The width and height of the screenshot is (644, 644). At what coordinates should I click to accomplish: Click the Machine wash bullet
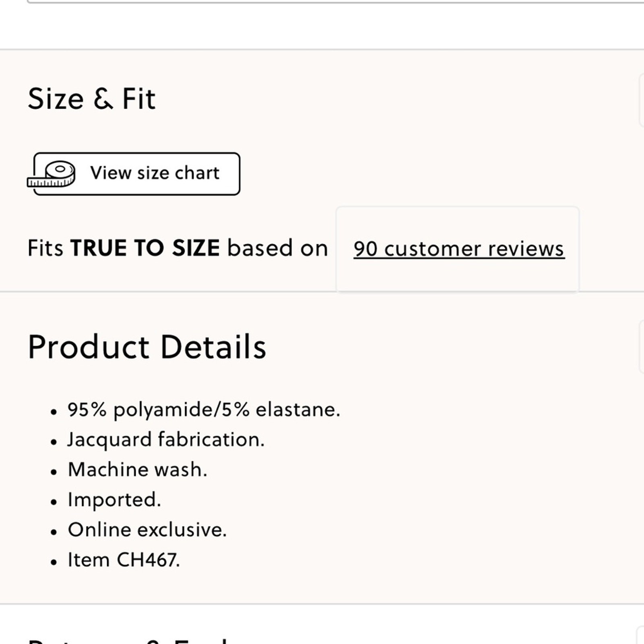[x=137, y=470]
